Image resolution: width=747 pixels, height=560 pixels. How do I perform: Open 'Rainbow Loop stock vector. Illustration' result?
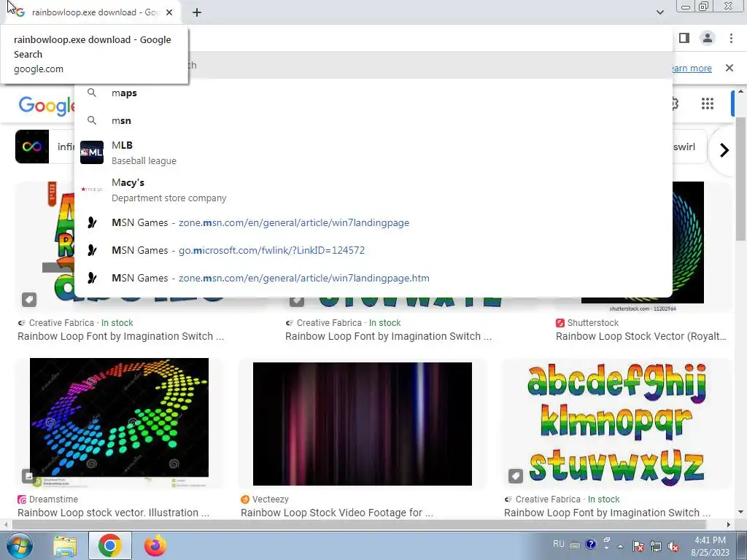tap(113, 513)
